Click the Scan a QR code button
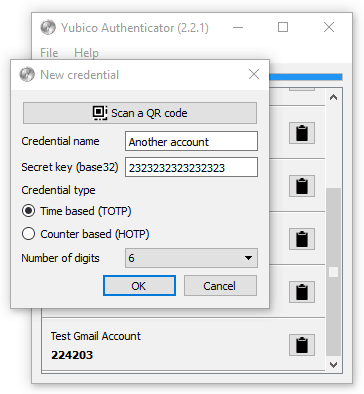This screenshot has width=364, height=394. point(140,113)
